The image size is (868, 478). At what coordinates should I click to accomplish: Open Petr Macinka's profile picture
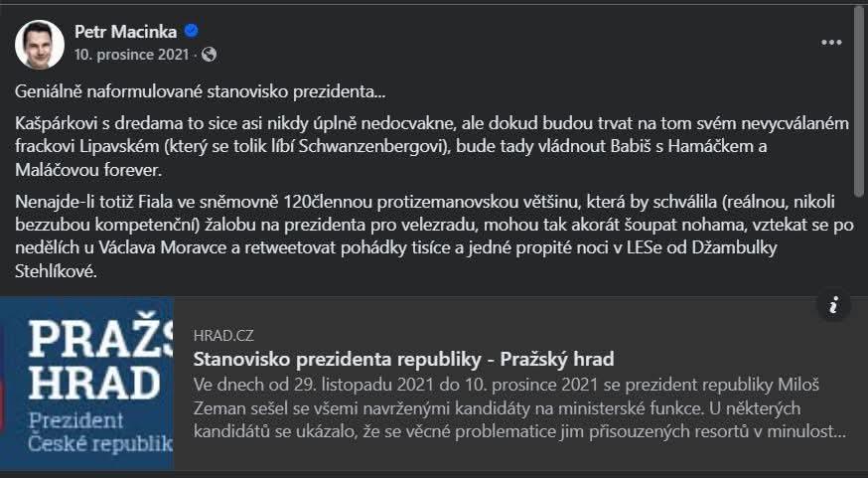pyautogui.click(x=40, y=43)
